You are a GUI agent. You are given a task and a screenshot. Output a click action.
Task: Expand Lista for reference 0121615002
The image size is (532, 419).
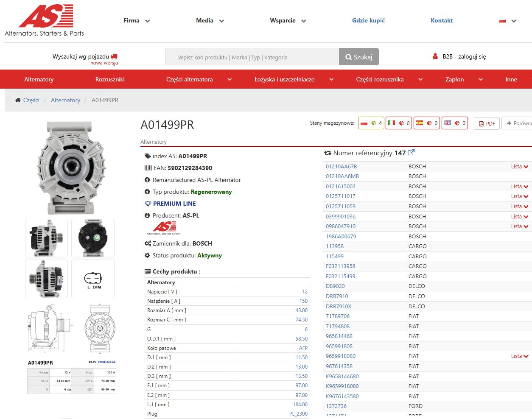[x=520, y=186]
